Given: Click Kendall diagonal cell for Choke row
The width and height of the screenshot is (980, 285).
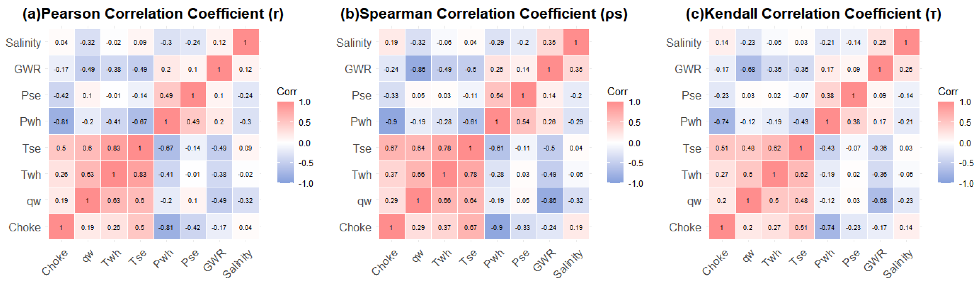Looking at the screenshot, I should click(x=722, y=227).
